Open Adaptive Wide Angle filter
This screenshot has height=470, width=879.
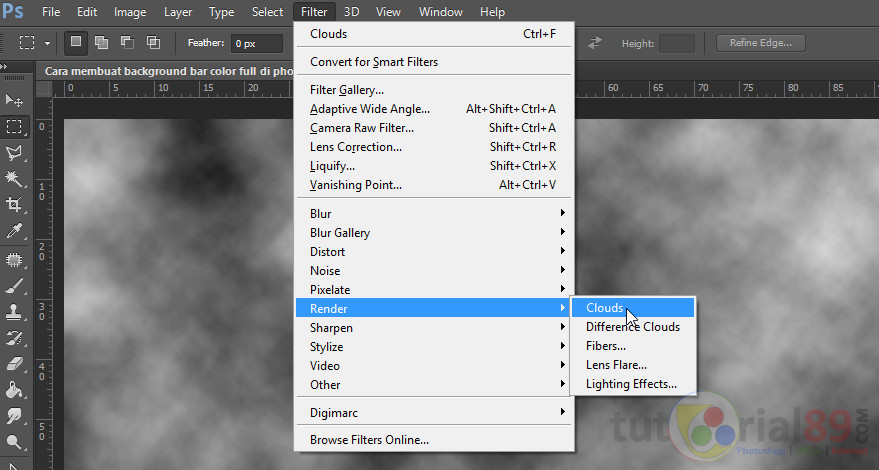[433, 109]
